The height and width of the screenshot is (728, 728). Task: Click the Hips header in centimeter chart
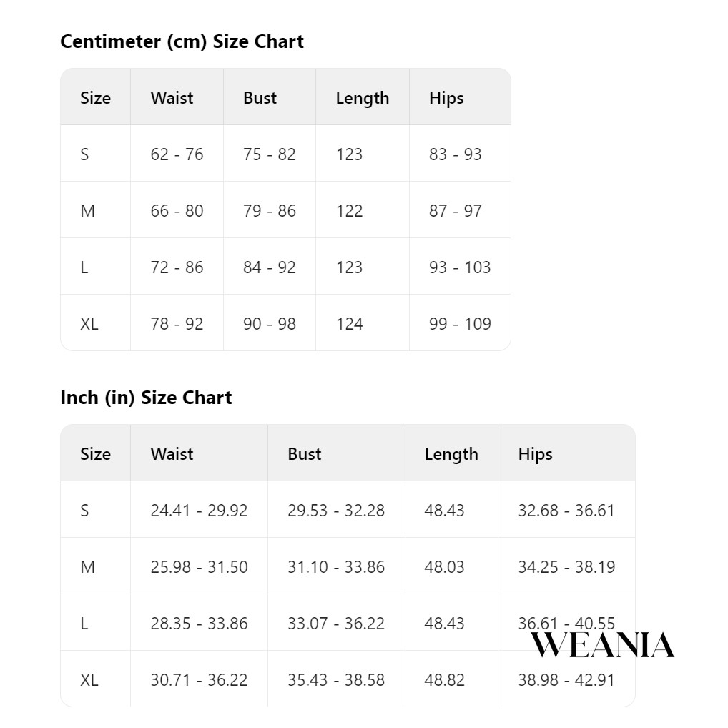point(446,98)
